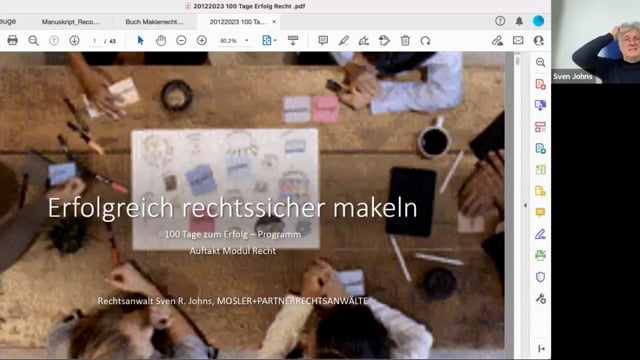
Task: Open the More Tools wrench icon
Action: [x=540, y=298]
